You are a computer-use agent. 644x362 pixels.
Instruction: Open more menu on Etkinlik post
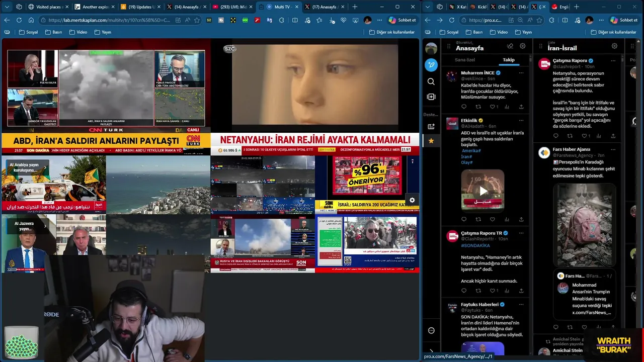pyautogui.click(x=521, y=121)
